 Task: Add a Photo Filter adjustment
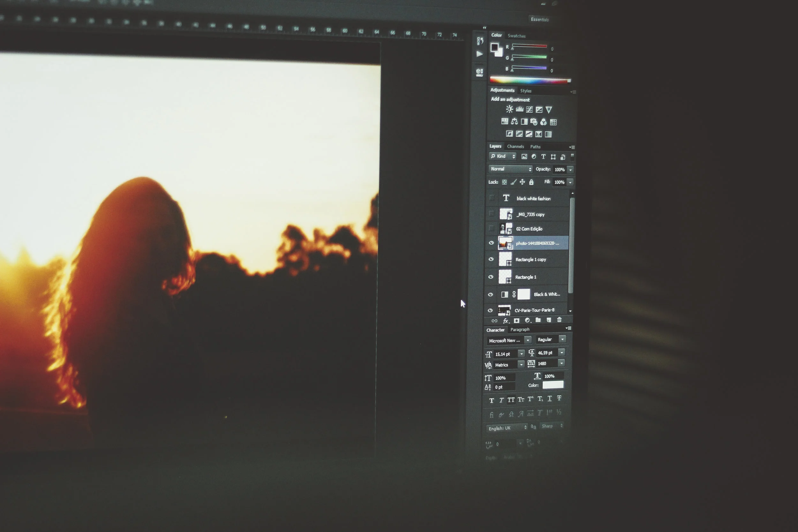pyautogui.click(x=534, y=122)
